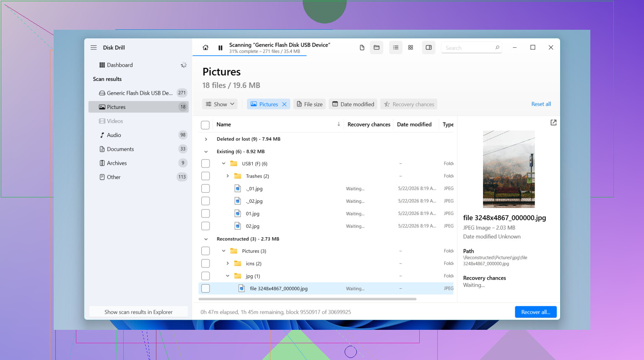Screen dimensions: 644x360
Task: Tick the select-all checkbox in header
Action: [205, 125]
